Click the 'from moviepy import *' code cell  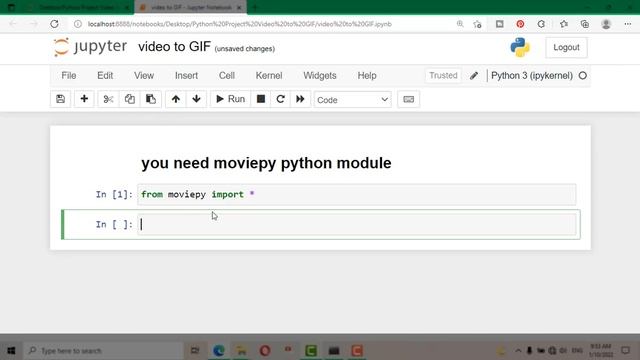click(357, 195)
